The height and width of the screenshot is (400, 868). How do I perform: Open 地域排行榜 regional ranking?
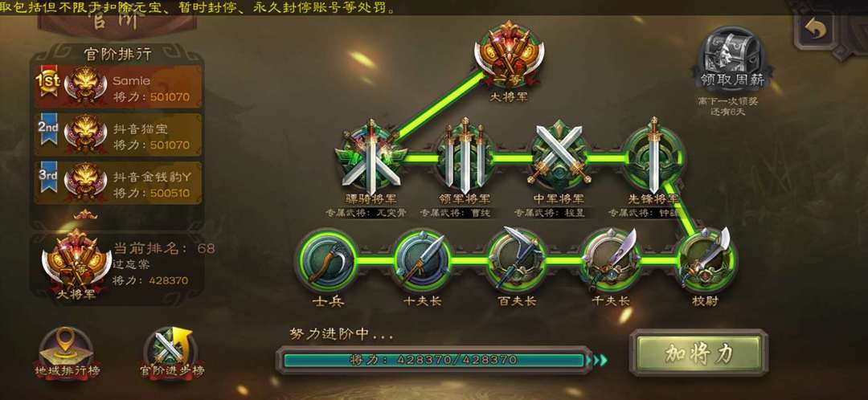[x=67, y=354]
